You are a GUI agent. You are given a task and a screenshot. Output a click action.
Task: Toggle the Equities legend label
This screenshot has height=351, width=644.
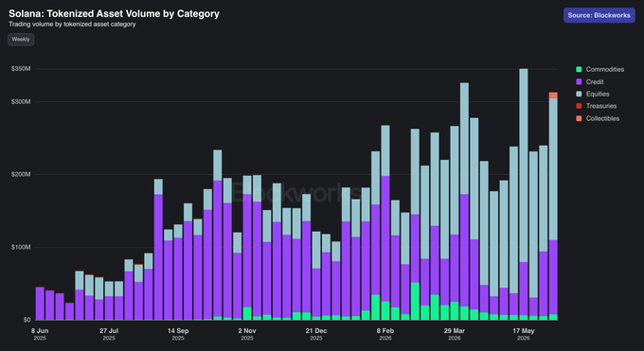coord(598,94)
